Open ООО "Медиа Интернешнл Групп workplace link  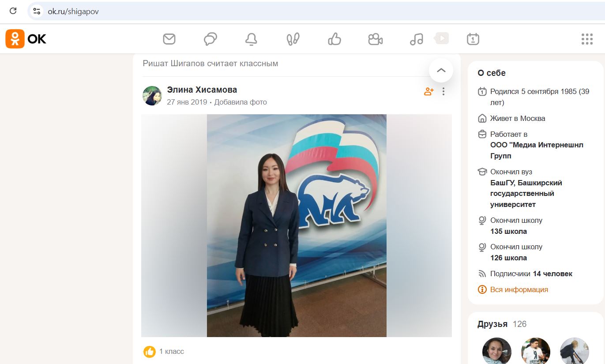click(x=537, y=150)
